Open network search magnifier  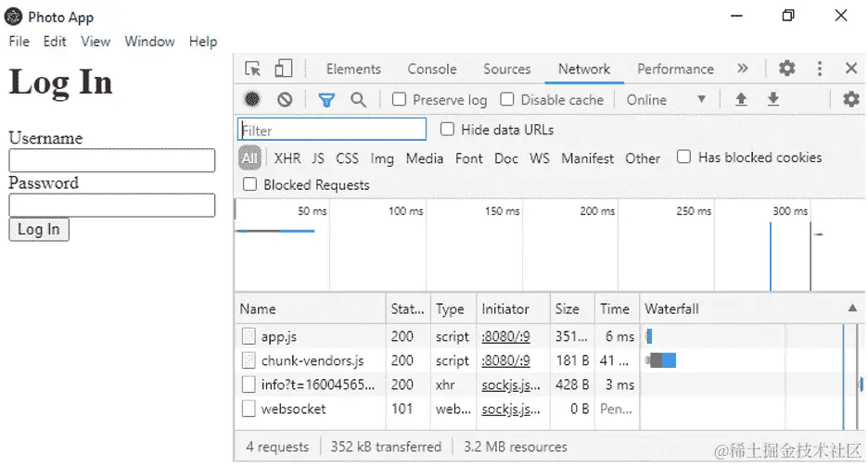click(x=358, y=99)
